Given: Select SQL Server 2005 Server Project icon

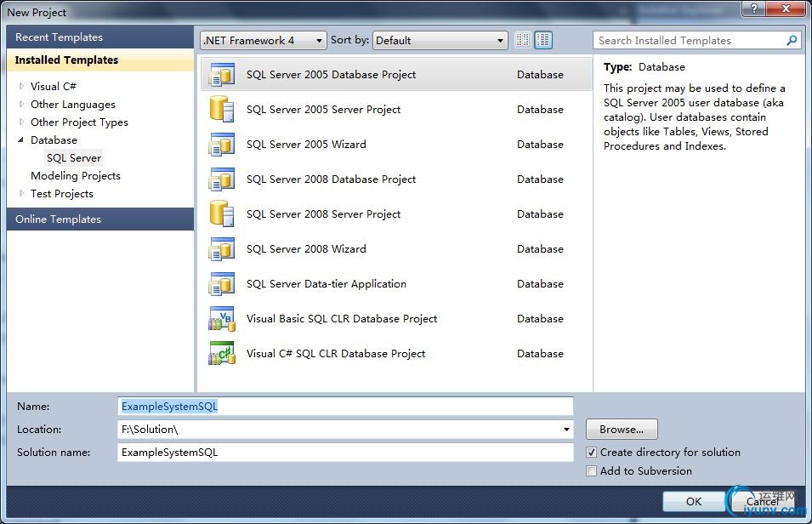Looking at the screenshot, I should coord(222,110).
